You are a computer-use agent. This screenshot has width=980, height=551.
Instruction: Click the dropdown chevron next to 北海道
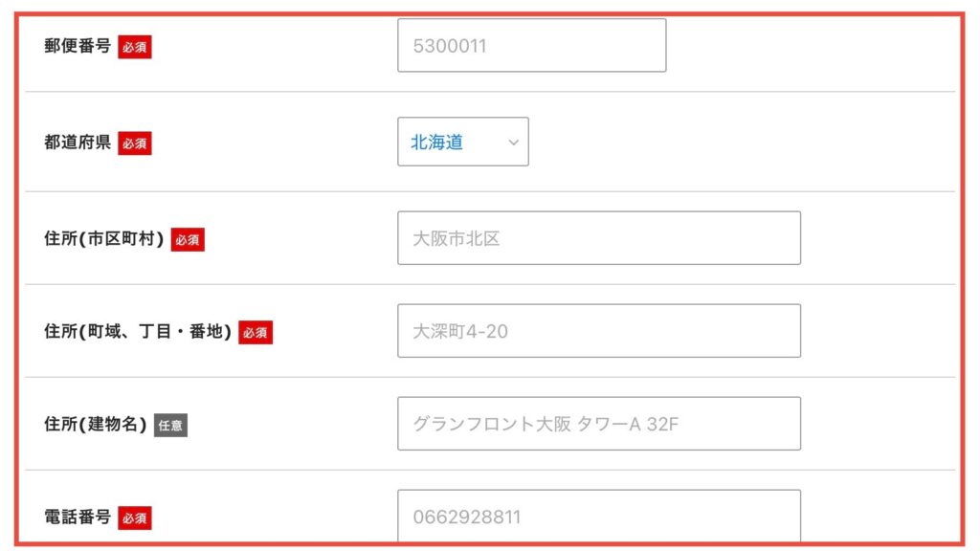click(x=513, y=143)
